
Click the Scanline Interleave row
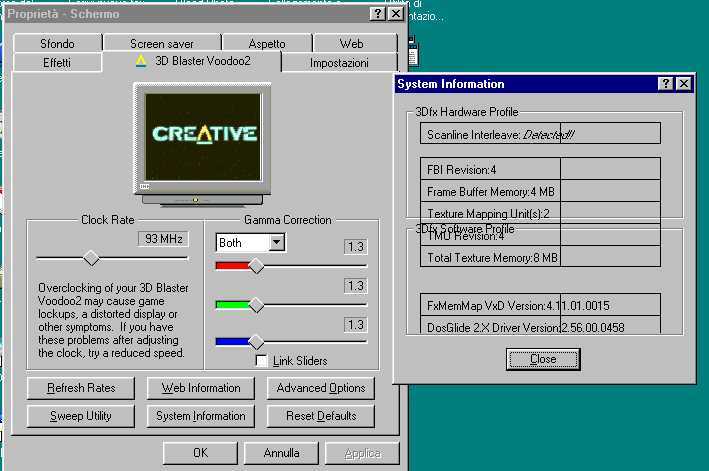[x=540, y=133]
